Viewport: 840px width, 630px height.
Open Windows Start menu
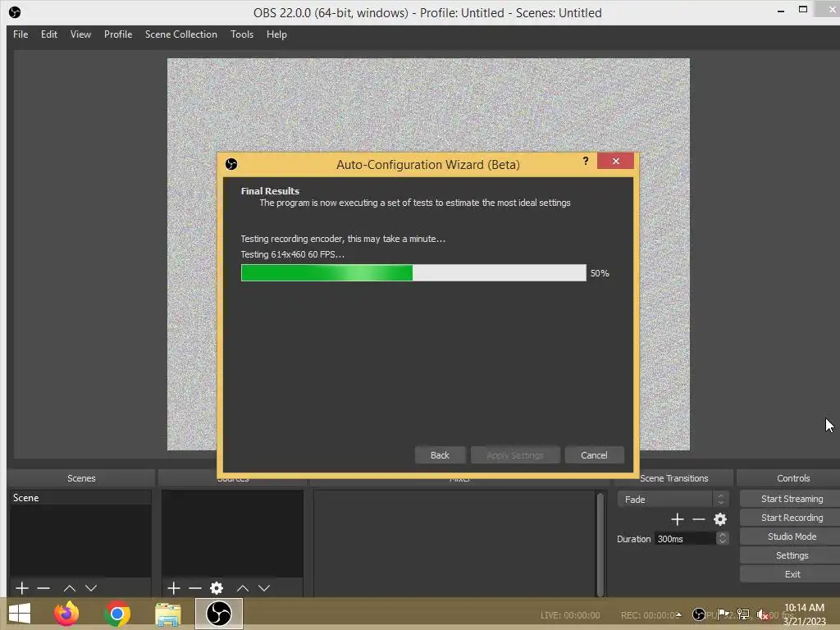pyautogui.click(x=20, y=614)
